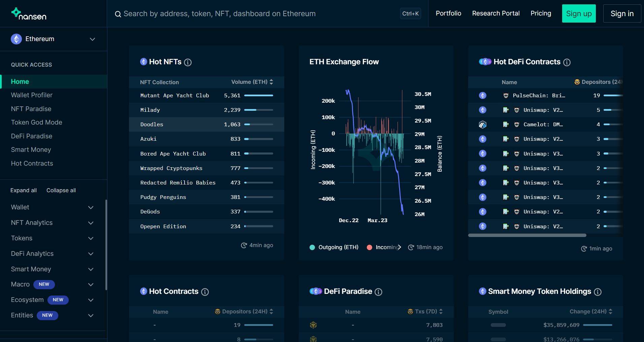Click Arbitrum chain icon in Camelot row

click(483, 125)
